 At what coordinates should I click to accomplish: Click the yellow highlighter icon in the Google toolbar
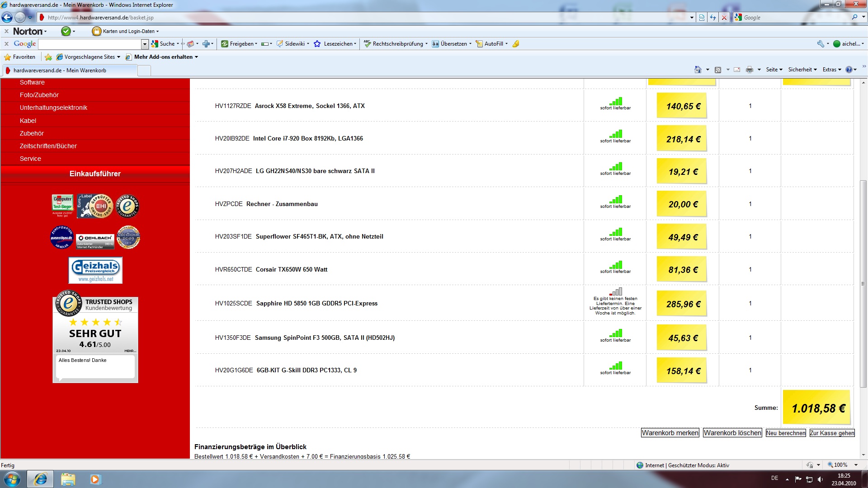516,44
